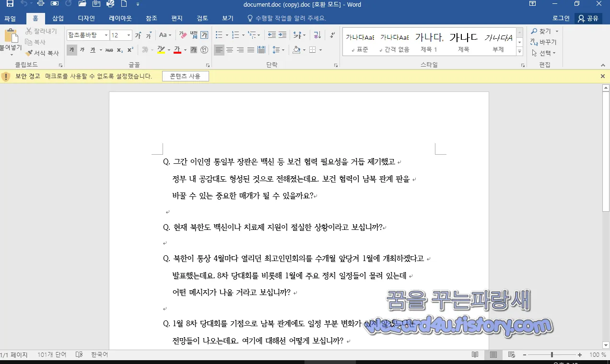Open the text highlight color dropdown

[168, 49]
